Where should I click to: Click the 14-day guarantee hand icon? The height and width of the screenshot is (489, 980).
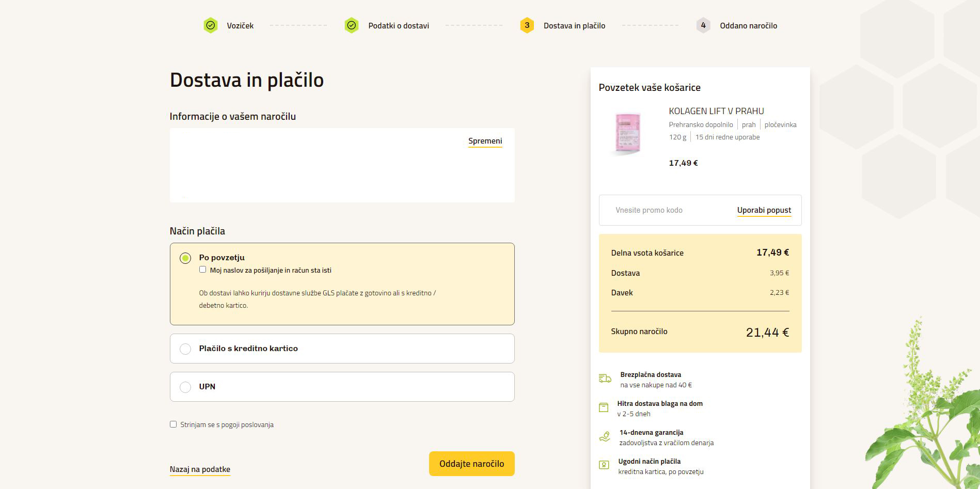[x=604, y=437]
